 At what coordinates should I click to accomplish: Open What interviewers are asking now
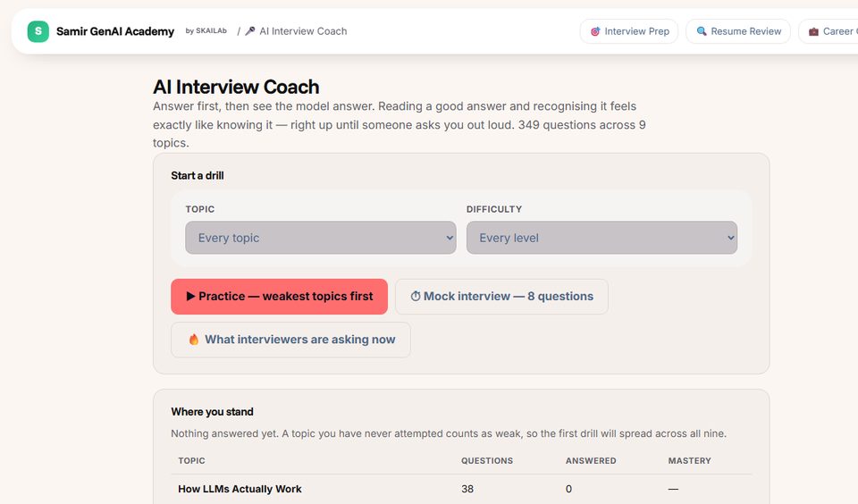click(290, 340)
